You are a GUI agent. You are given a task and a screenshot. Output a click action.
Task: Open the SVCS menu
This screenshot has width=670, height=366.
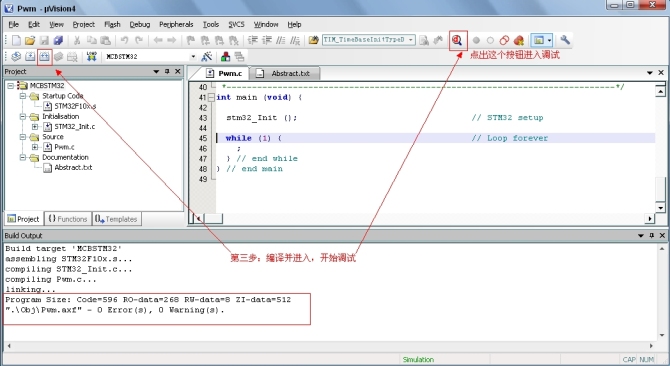point(236,24)
